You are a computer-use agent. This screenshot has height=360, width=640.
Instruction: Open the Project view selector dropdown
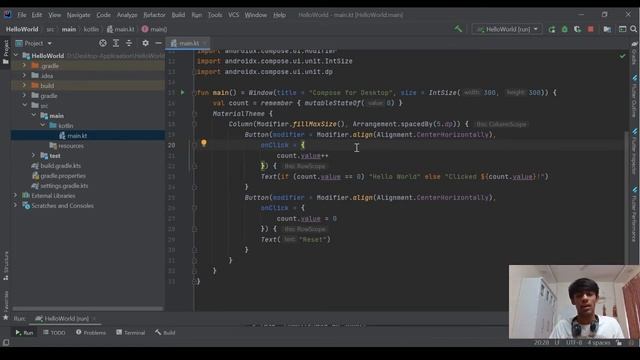[x=38, y=43]
